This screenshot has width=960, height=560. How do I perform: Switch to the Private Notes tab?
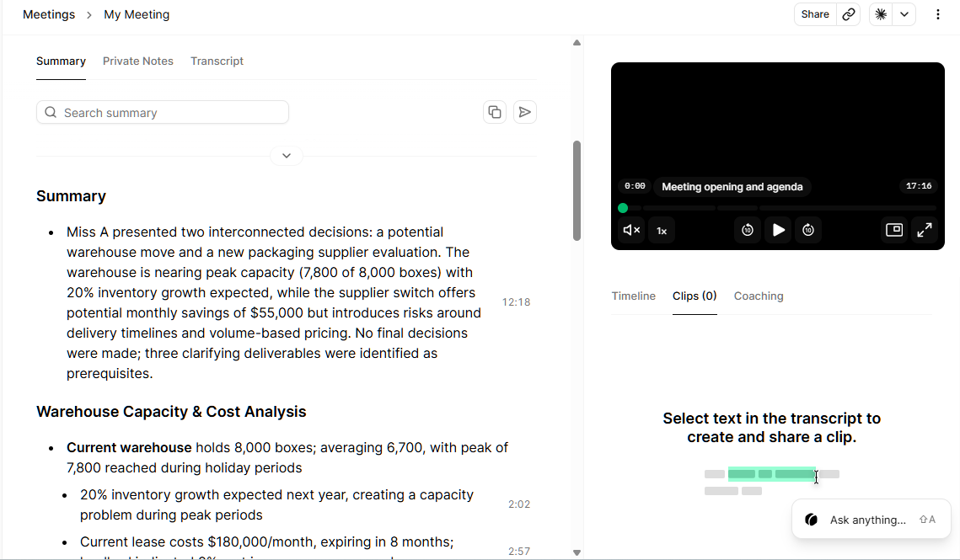tap(137, 61)
